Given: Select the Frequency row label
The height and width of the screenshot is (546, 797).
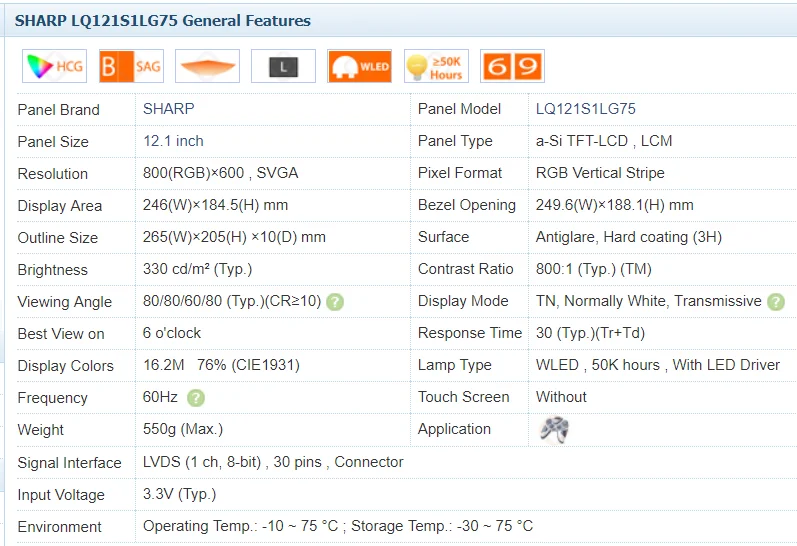Looking at the screenshot, I should click(52, 398).
